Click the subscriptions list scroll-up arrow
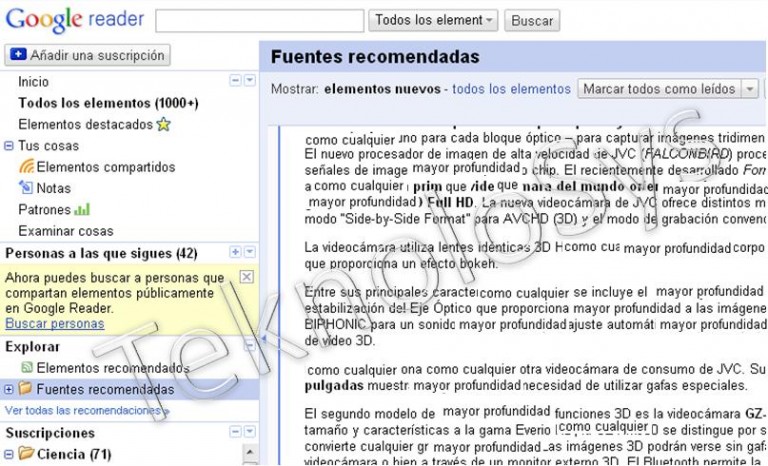Screen dimensions: 768x466 pos(250,452)
